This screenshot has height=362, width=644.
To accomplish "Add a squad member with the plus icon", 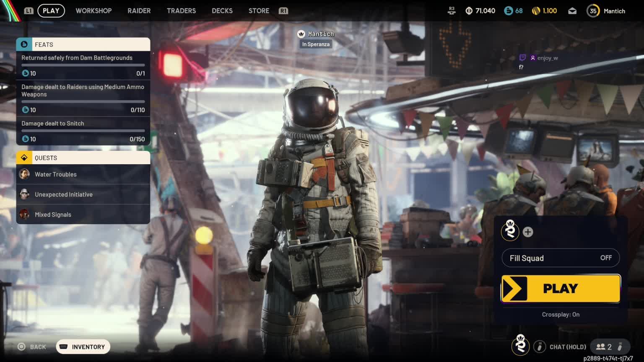I will 528,232.
